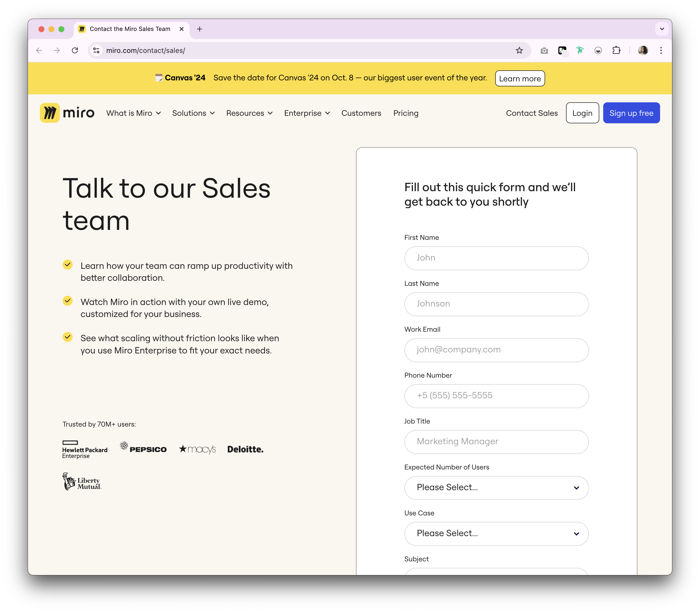Click the Sign up free button

pos(631,113)
